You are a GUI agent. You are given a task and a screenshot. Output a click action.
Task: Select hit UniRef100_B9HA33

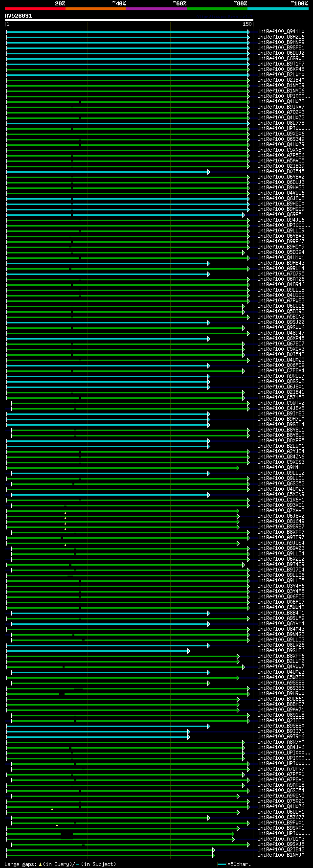click(281, 188)
